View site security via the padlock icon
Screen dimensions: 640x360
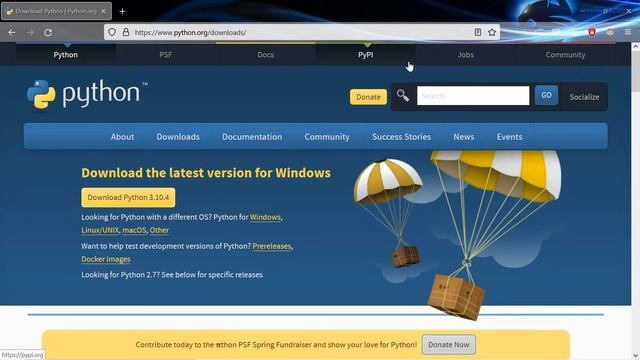point(126,32)
